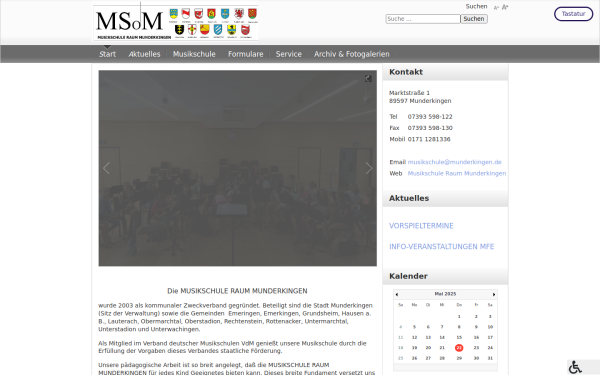Show previous slideshow image

(106, 168)
